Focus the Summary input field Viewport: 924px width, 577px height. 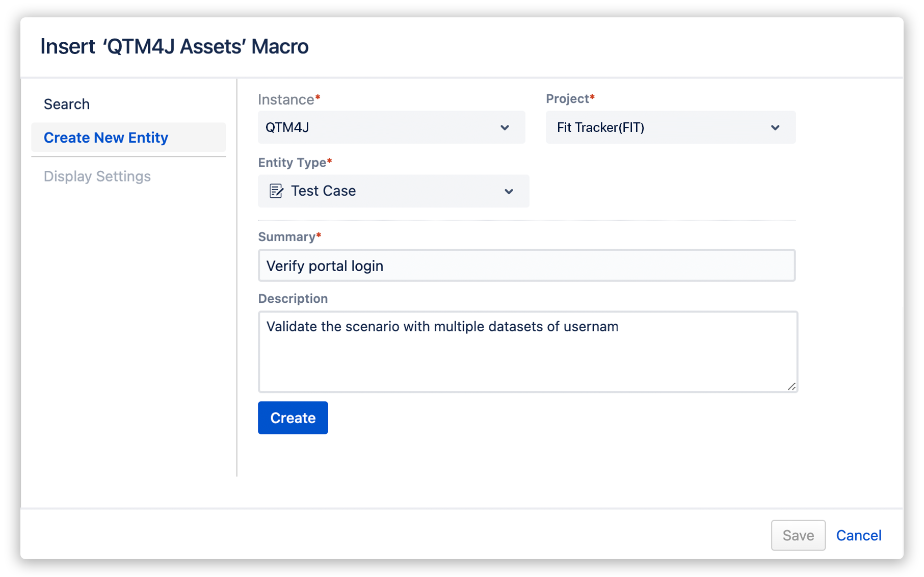tap(526, 266)
